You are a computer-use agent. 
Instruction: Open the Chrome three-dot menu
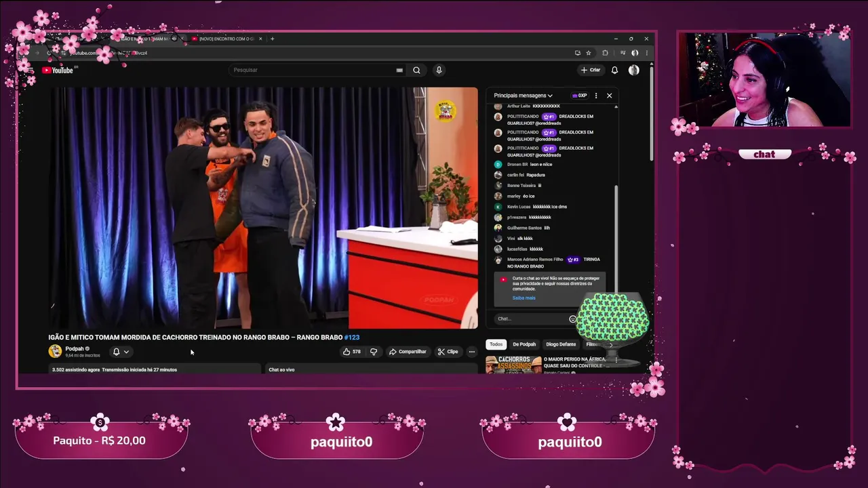[646, 53]
